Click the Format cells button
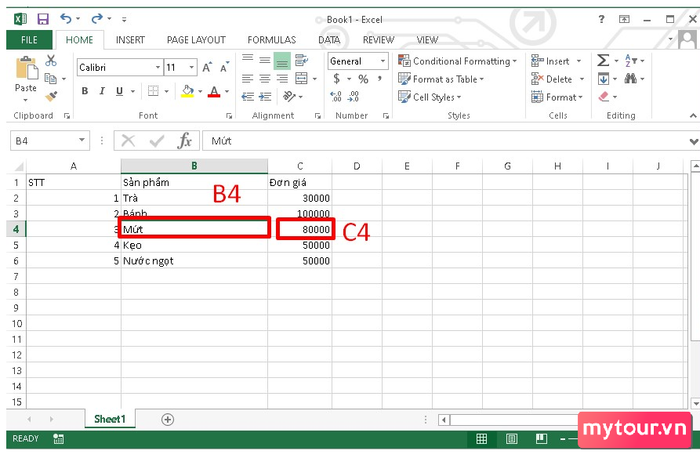This screenshot has height=459, width=700. [x=557, y=97]
